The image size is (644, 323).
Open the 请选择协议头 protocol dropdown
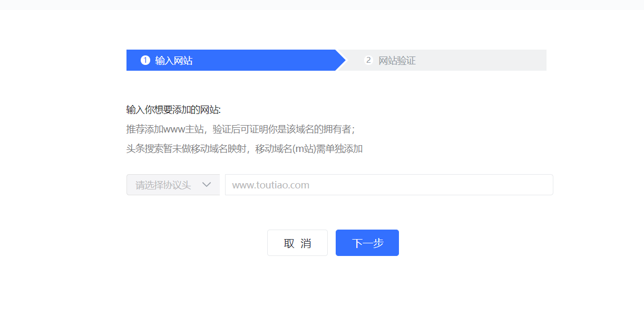(x=173, y=185)
